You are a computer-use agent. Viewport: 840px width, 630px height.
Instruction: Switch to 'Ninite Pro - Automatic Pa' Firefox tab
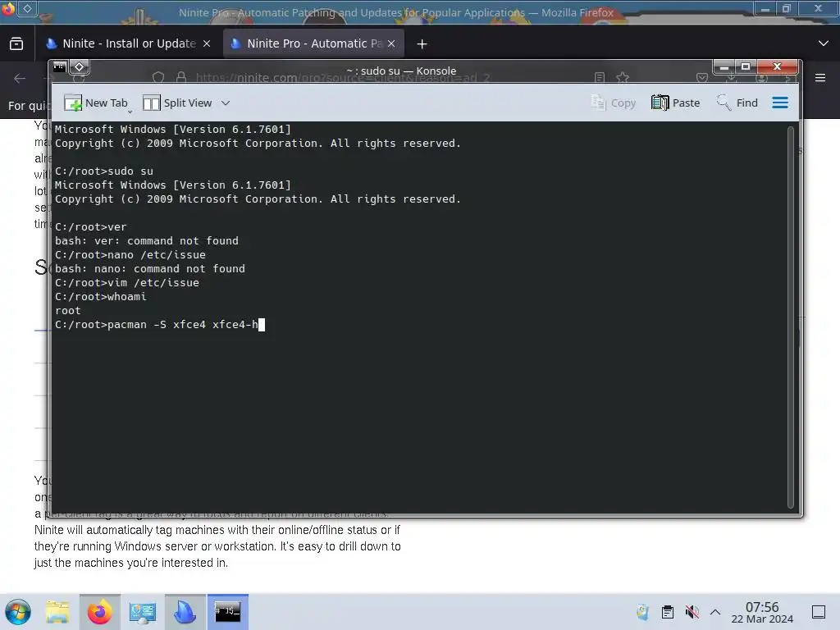[314, 43]
